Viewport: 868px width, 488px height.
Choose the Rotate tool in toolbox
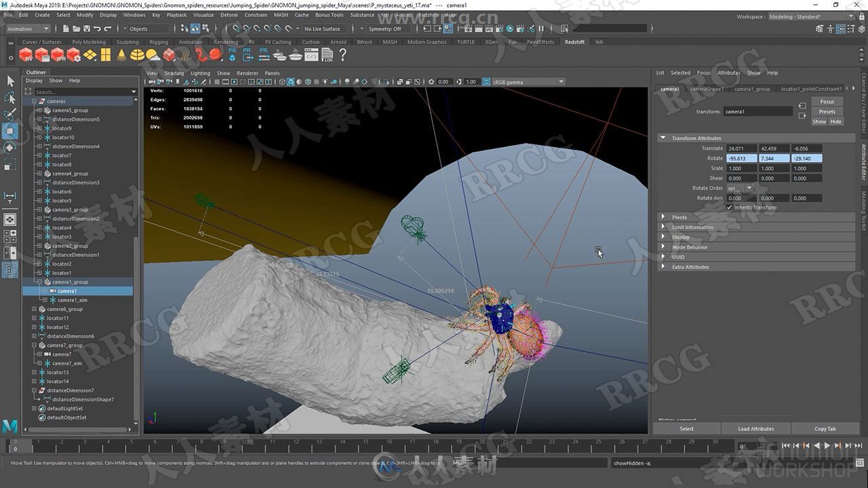coord(10,148)
